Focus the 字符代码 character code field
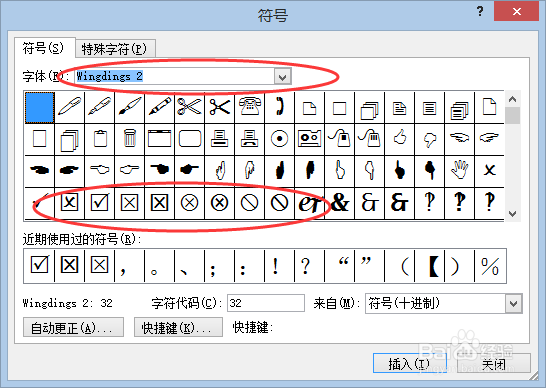546x388 pixels. pos(266,303)
